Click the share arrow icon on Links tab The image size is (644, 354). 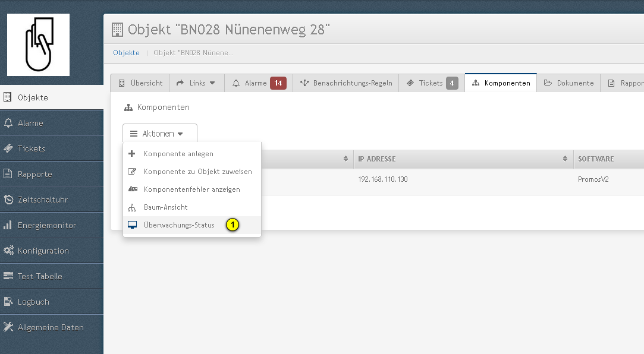click(x=180, y=83)
